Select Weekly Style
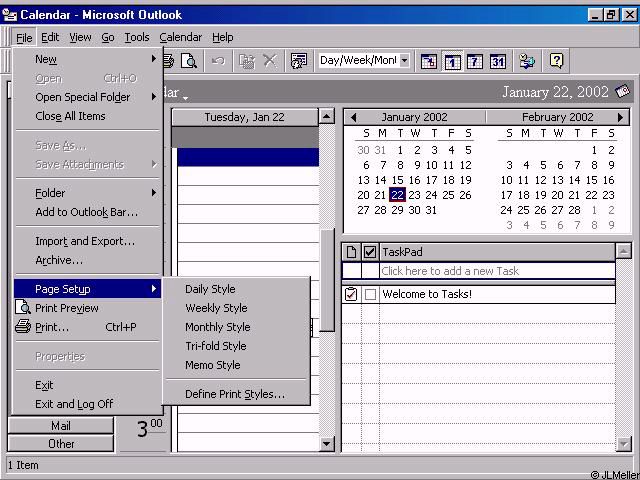The image size is (640, 480). pos(236,308)
